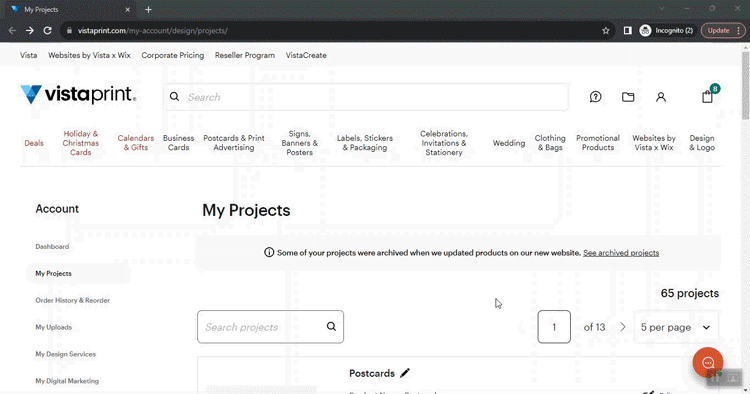Image resolution: width=750 pixels, height=394 pixels.
Task: Click the Vista top bar link
Action: coord(29,55)
